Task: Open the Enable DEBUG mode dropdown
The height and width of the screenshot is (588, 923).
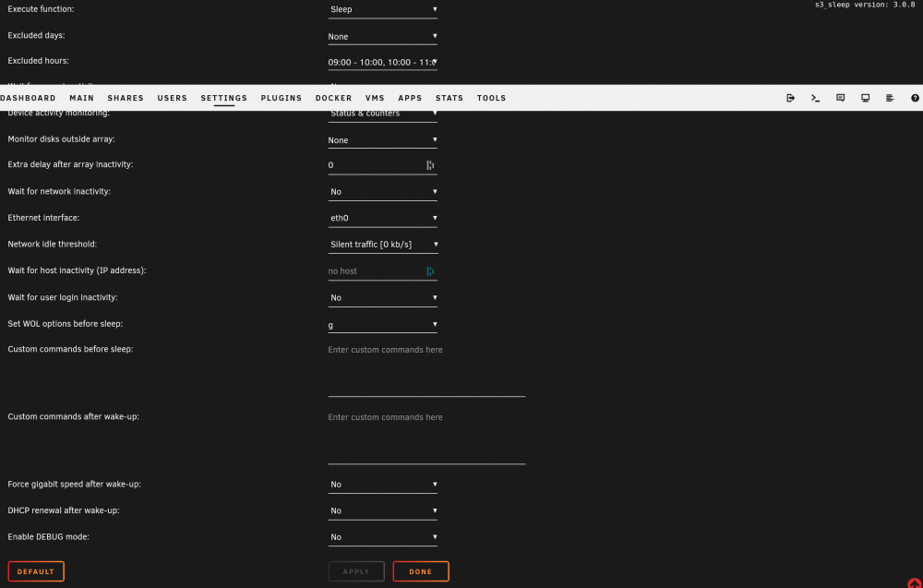Action: click(383, 537)
